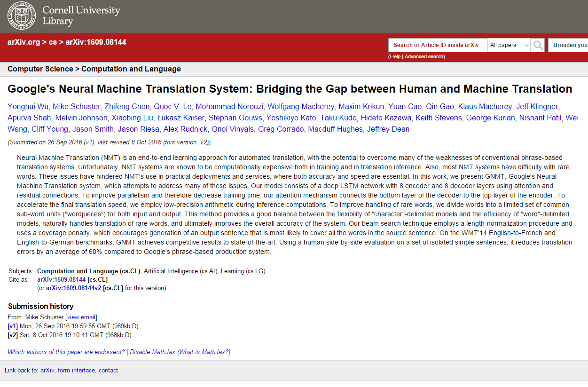Click the 'What is MathJax?' link
Viewport: 588px width, 387px height.
[x=204, y=352]
